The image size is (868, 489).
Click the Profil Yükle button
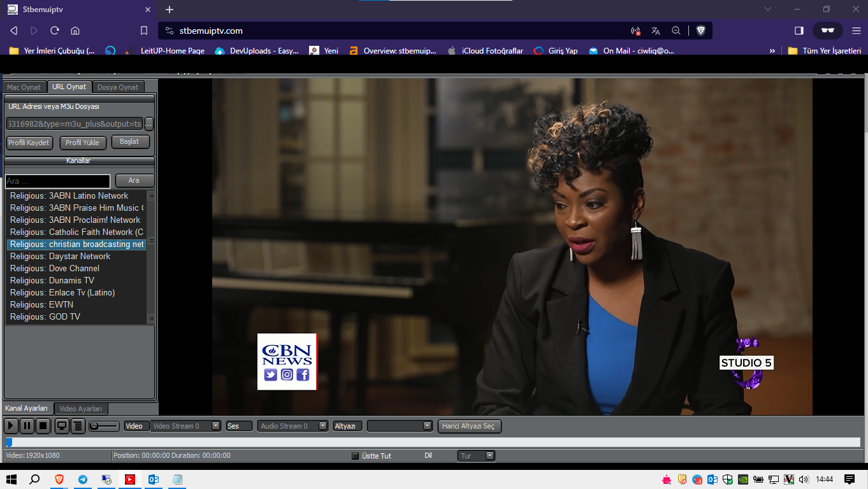pyautogui.click(x=83, y=143)
